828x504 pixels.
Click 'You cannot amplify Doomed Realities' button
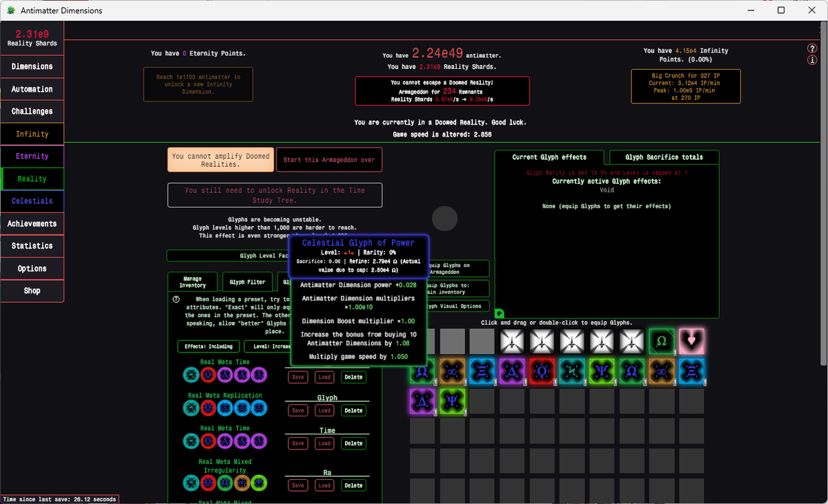[x=221, y=160]
